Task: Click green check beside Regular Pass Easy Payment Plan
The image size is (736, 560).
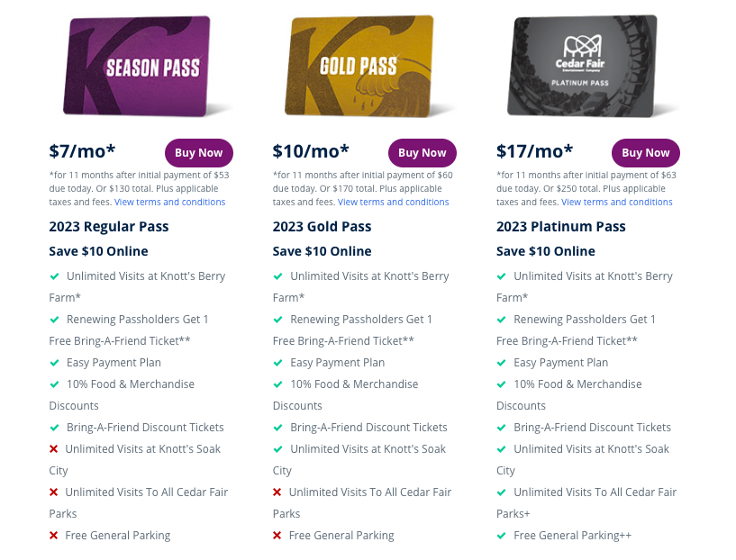Action: (x=54, y=363)
